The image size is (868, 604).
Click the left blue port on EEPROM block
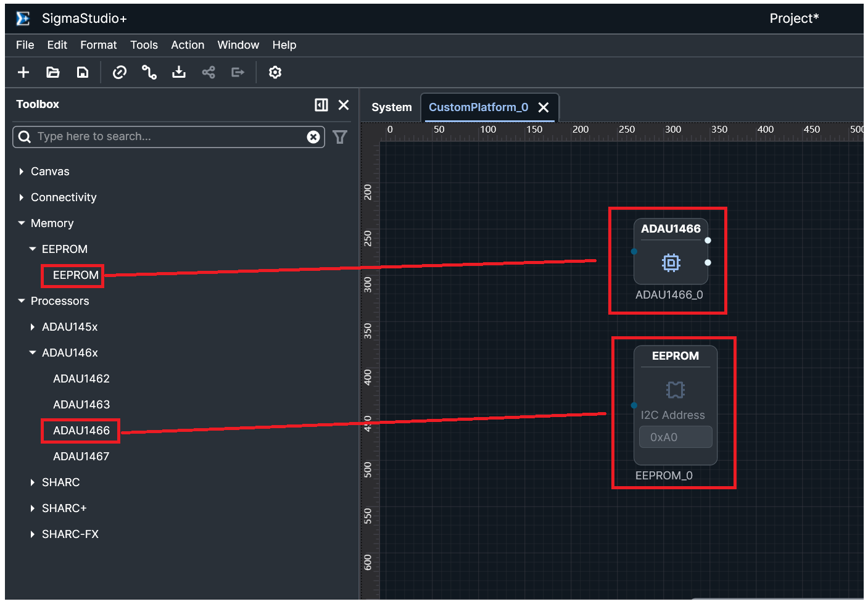pyautogui.click(x=634, y=405)
